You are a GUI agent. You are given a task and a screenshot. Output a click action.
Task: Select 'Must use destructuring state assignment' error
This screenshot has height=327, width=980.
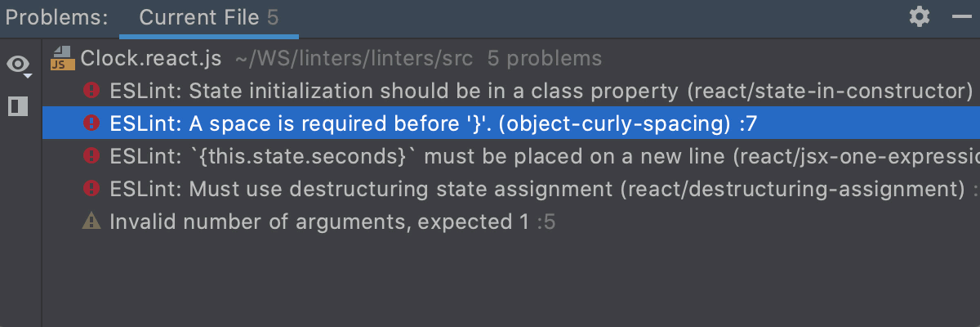(x=510, y=189)
